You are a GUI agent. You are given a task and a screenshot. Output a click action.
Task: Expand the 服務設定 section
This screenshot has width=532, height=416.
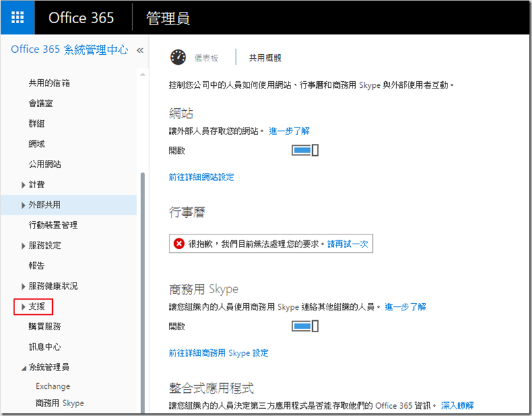point(24,246)
